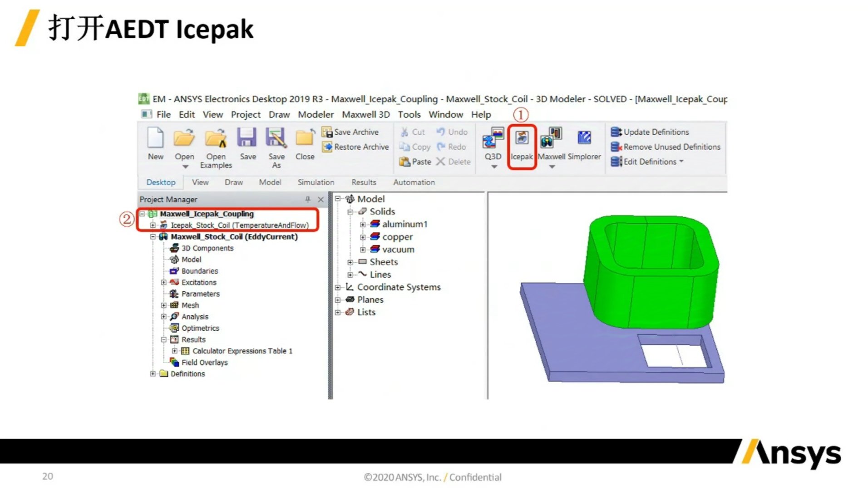Image resolution: width=868 pixels, height=490 pixels.
Task: Open the Tools menu
Action: coord(409,115)
